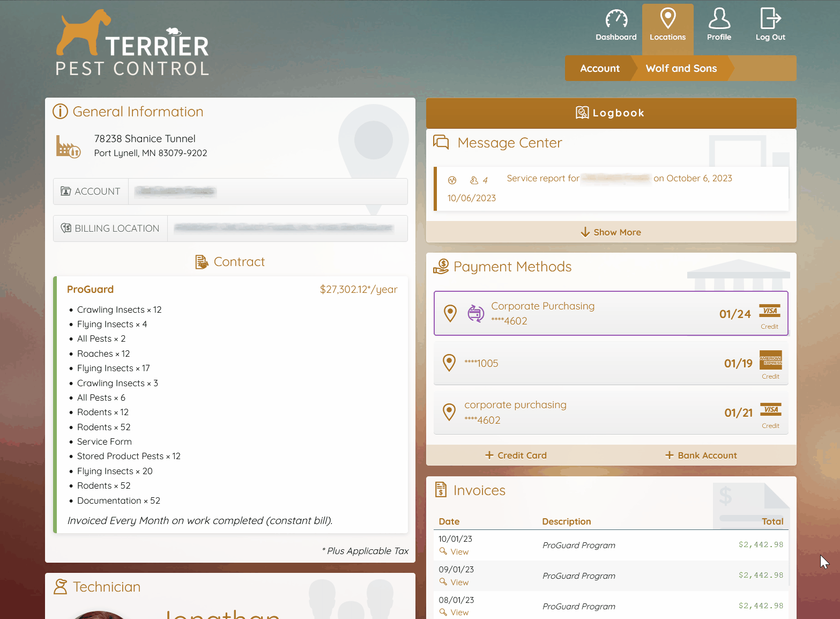Click the technician count icon in the message
Viewport: 840px width, 619px height.
click(474, 180)
